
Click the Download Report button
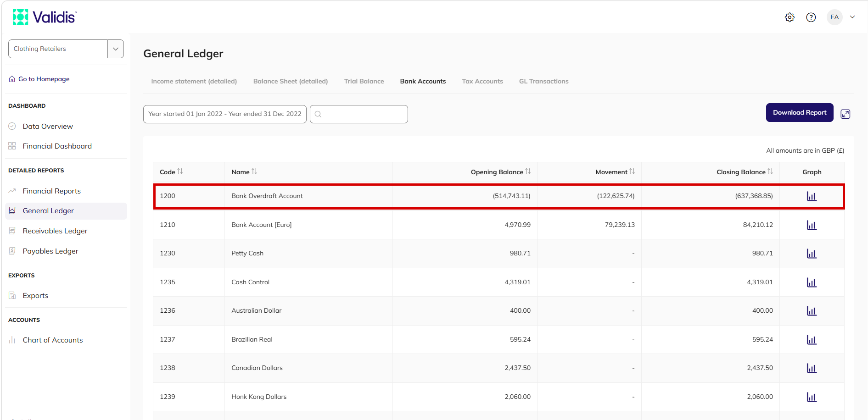800,112
